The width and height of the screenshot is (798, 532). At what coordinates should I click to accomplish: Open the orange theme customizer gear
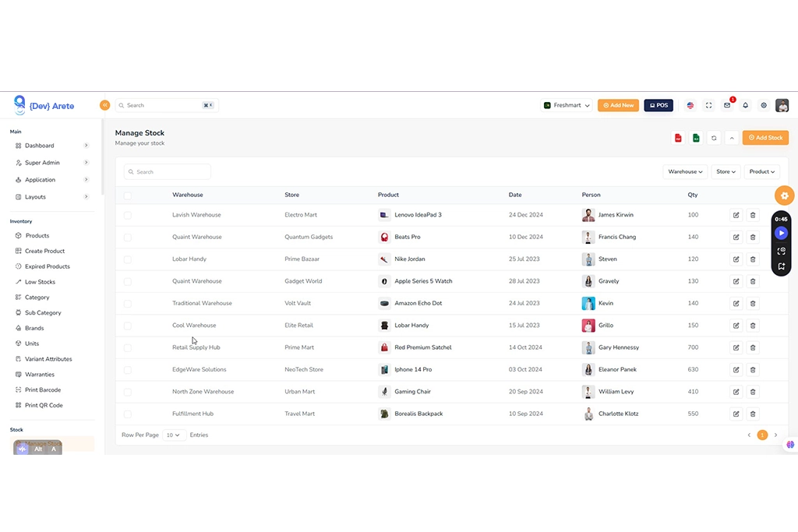click(784, 196)
